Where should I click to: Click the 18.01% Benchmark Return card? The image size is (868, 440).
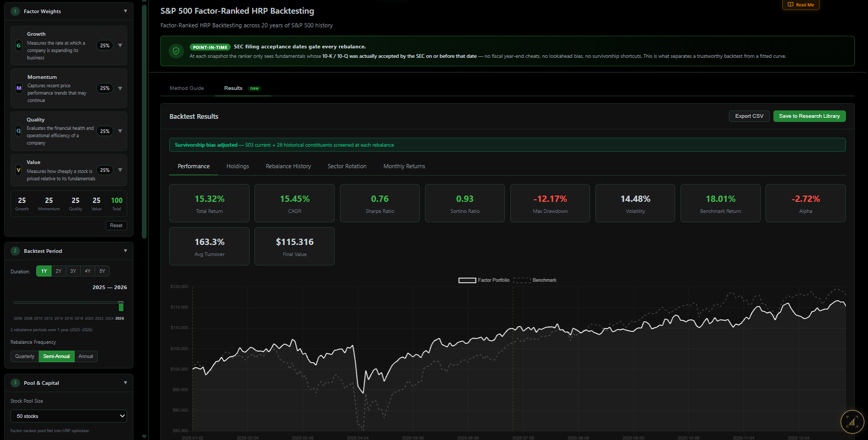point(720,203)
